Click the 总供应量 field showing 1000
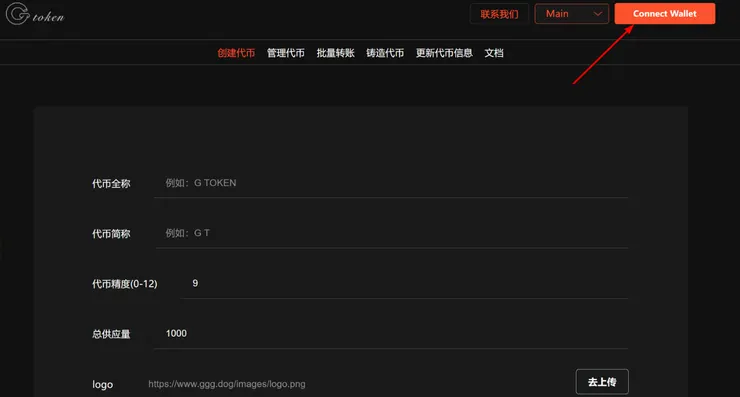Viewport: 740px width, 397px height. [391, 334]
